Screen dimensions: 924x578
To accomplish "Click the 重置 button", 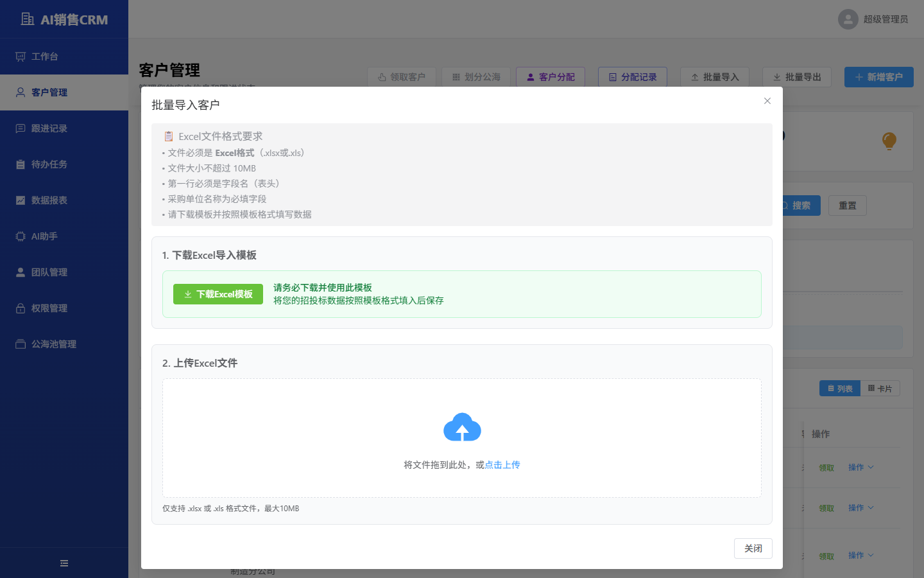I will [x=848, y=206].
